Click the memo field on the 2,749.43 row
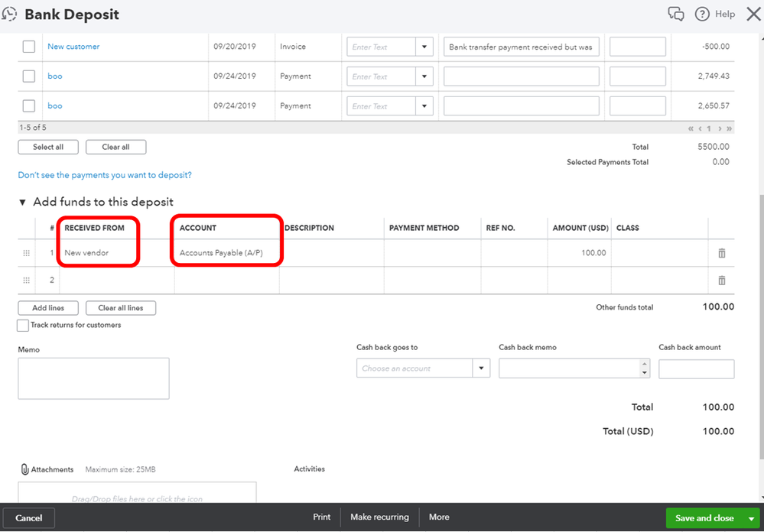This screenshot has height=532, width=764. pos(522,76)
